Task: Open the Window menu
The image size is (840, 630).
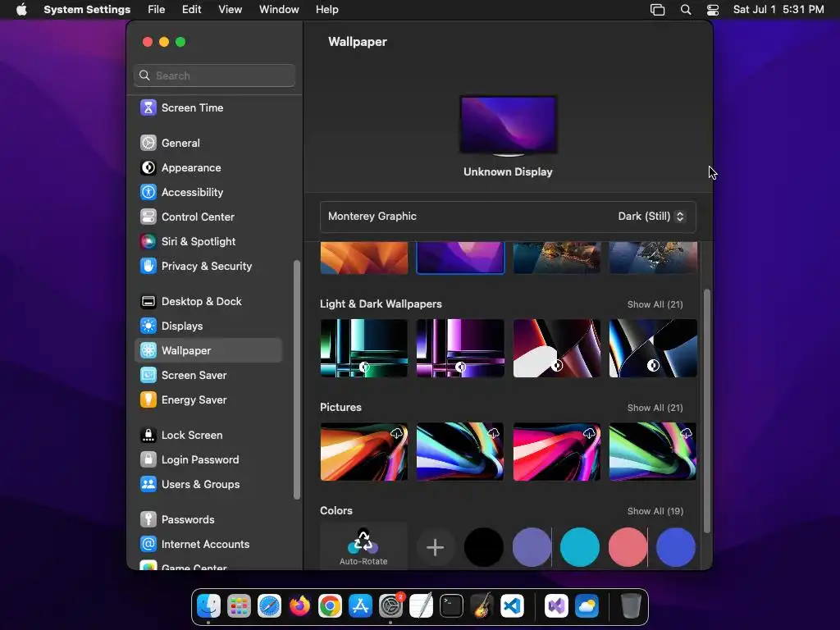Action: point(279,10)
